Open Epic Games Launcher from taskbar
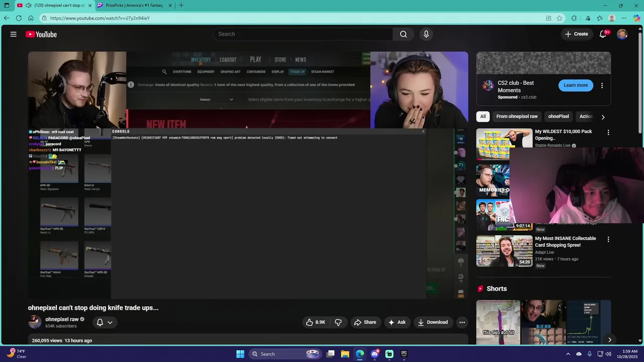Screen dimensions: 644x362 point(404,354)
